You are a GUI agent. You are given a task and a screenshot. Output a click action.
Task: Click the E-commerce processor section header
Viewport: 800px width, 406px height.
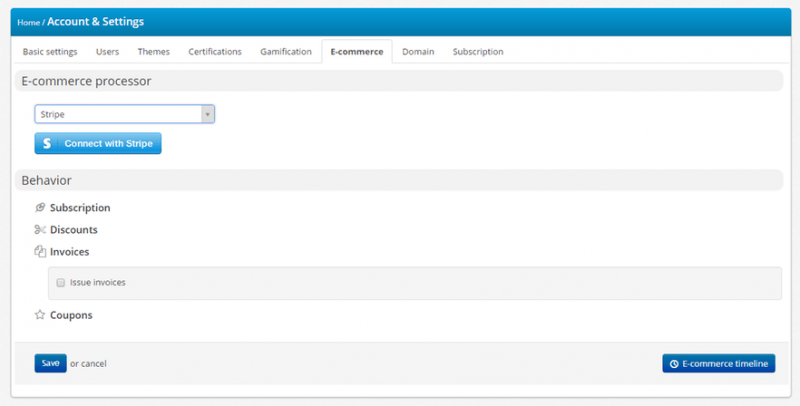coord(399,81)
